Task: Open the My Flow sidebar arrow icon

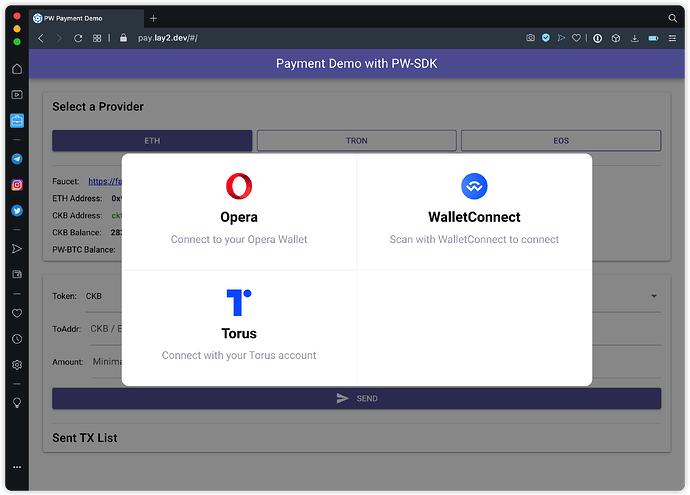Action: coord(17,249)
